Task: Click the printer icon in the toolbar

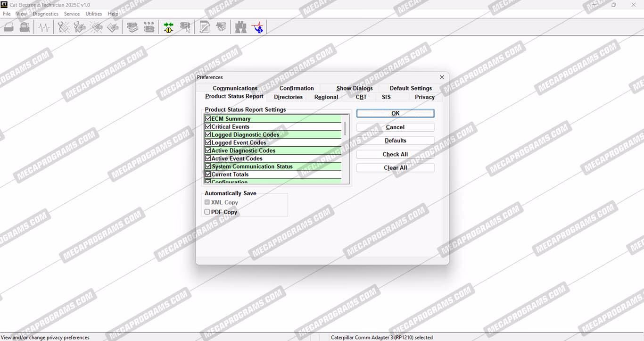Action: 9,27
